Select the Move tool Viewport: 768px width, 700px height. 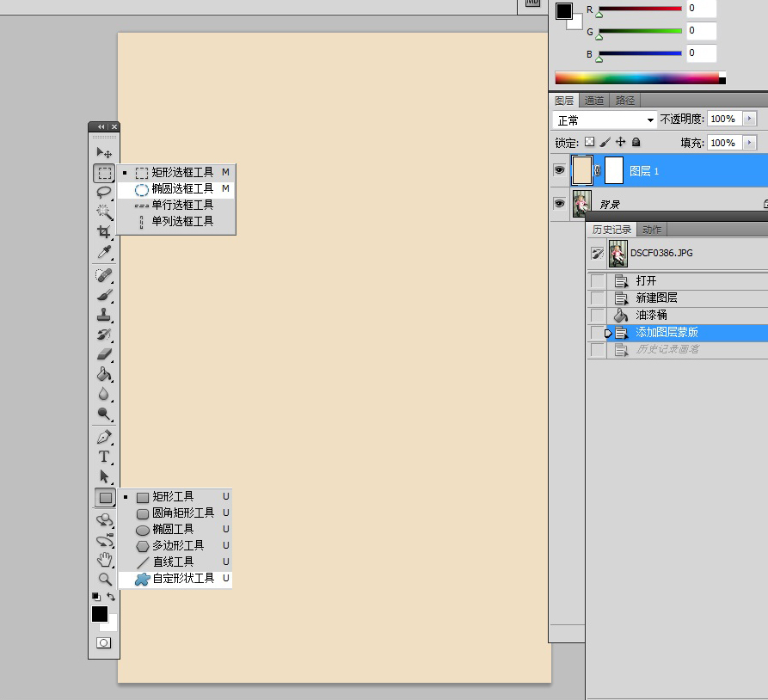(104, 153)
